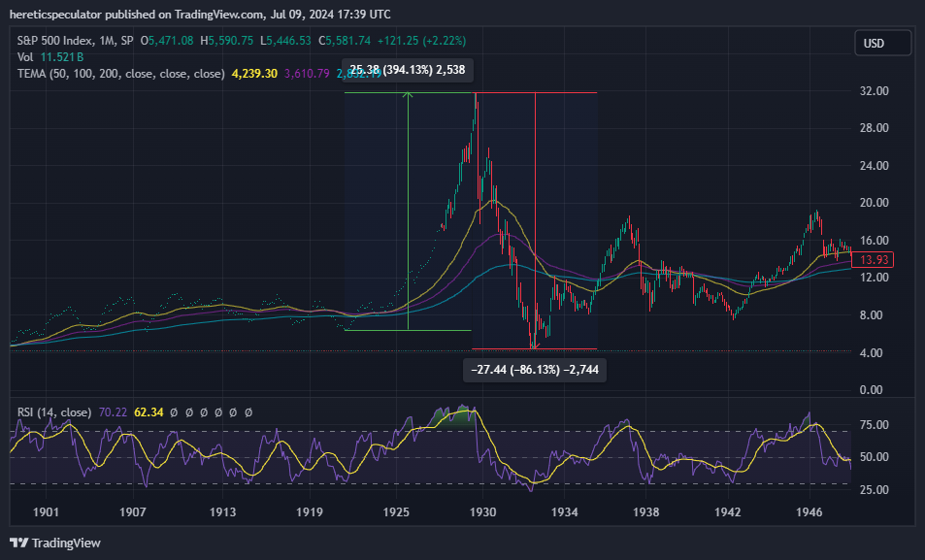This screenshot has height=560, width=925.
Task: Click the 1919 date on time axis
Action: [309, 512]
